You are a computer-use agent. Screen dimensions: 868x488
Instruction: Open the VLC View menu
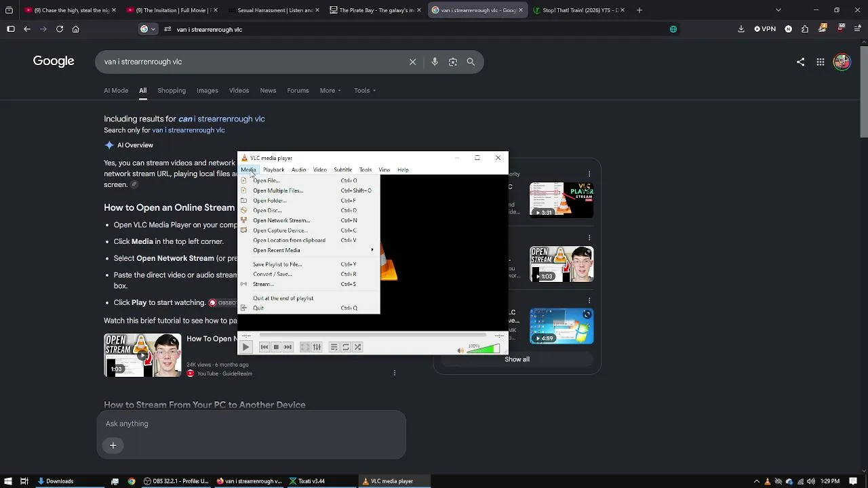click(384, 169)
